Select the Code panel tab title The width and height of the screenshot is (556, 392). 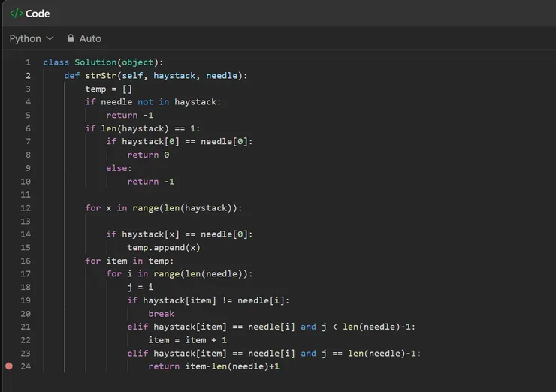coord(38,14)
